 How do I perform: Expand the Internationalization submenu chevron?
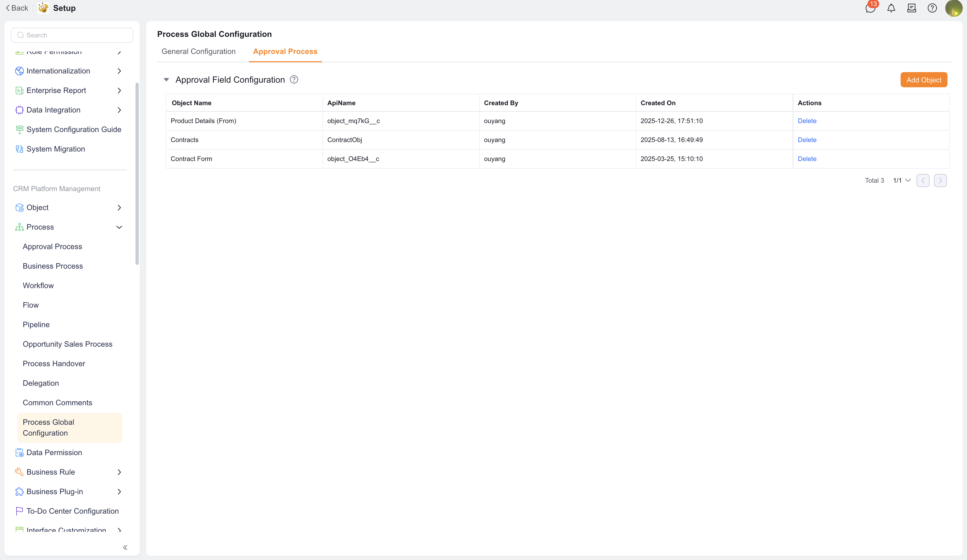[x=119, y=71]
